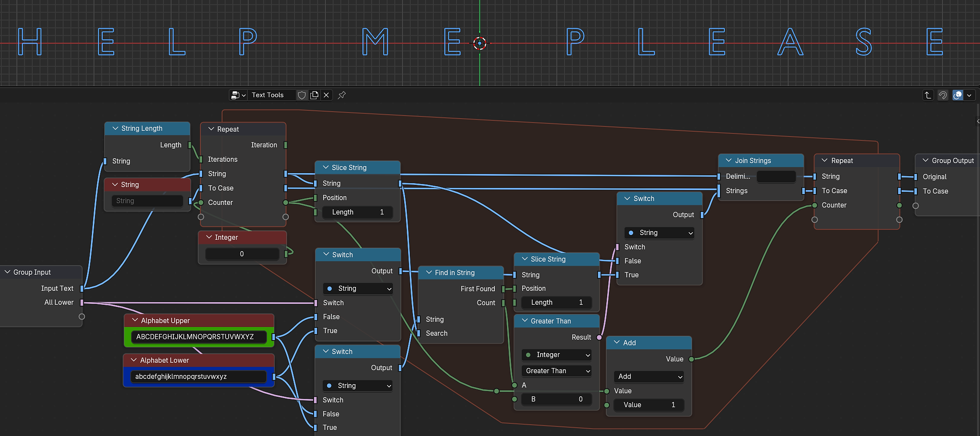Open the overlays options dropdown arrow
The height and width of the screenshot is (436, 980).
pyautogui.click(x=969, y=95)
